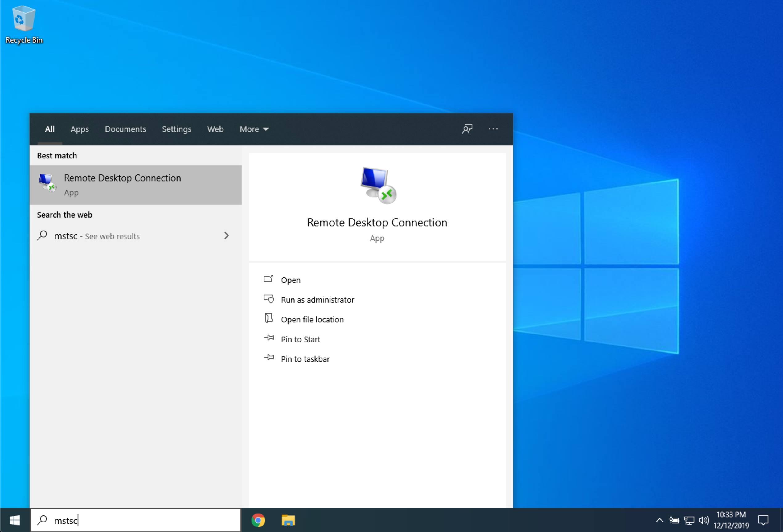Click the large Remote Desktop Connection icon
Image resolution: width=783 pixels, height=532 pixels.
pyautogui.click(x=378, y=185)
